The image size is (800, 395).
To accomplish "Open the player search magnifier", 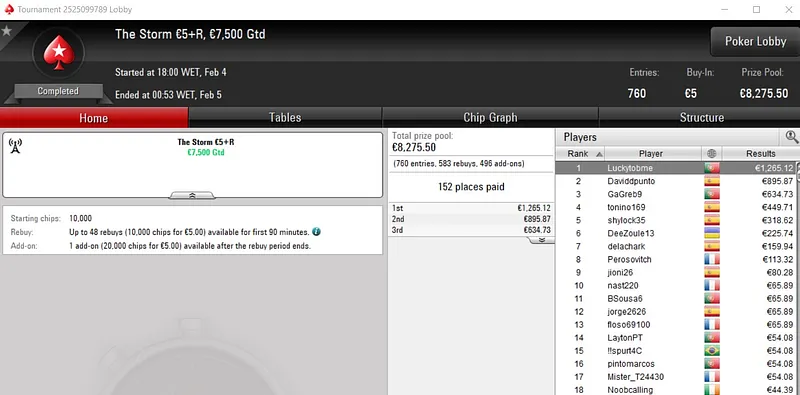I will [791, 137].
